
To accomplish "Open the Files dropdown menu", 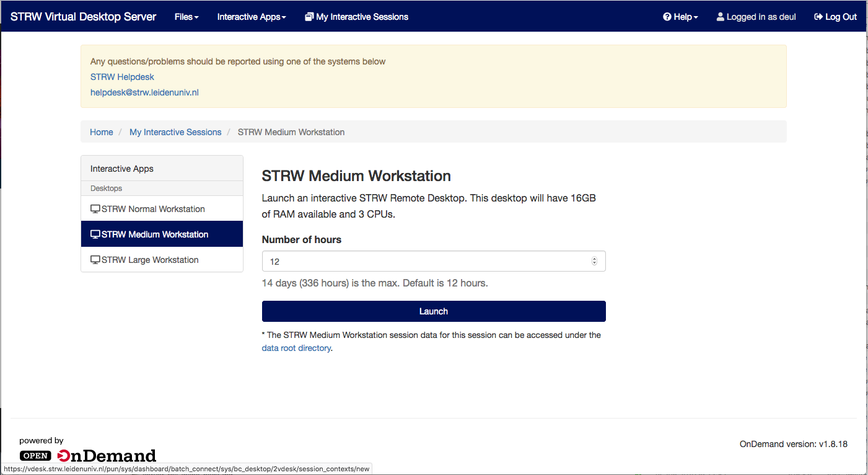I will tap(186, 17).
